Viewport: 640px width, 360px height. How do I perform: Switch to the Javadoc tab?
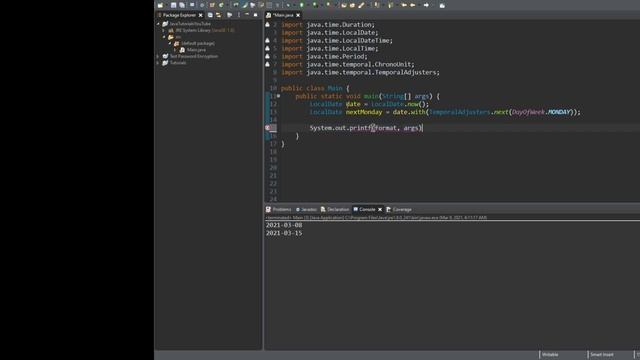coord(306,209)
